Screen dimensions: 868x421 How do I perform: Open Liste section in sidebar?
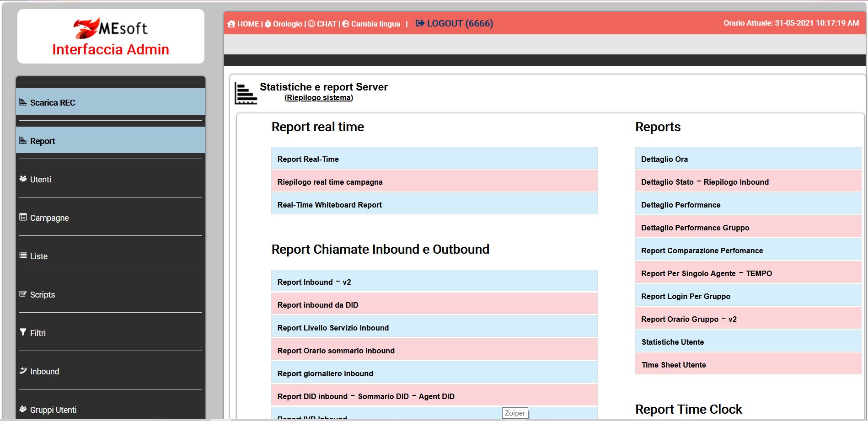[39, 256]
